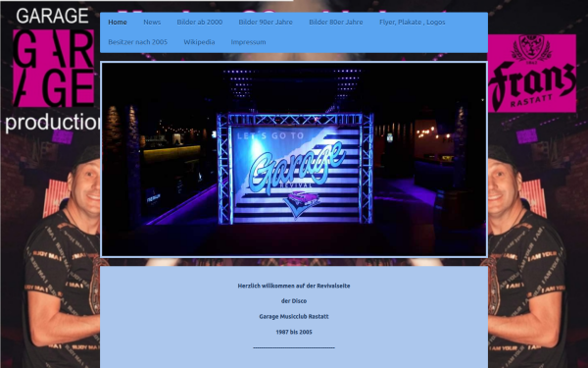Image resolution: width=588 pixels, height=368 pixels.
Task: Select the text '1987 bis 2005'
Action: coord(294,332)
